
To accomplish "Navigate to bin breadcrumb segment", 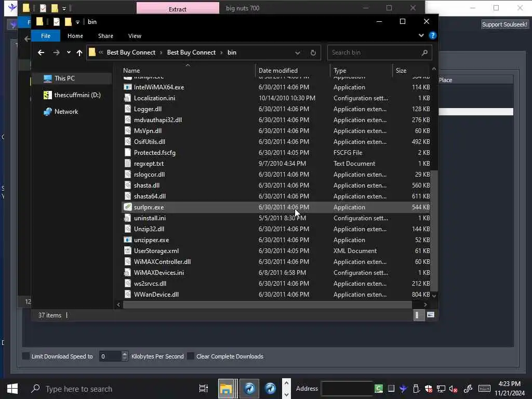I will coord(232,52).
